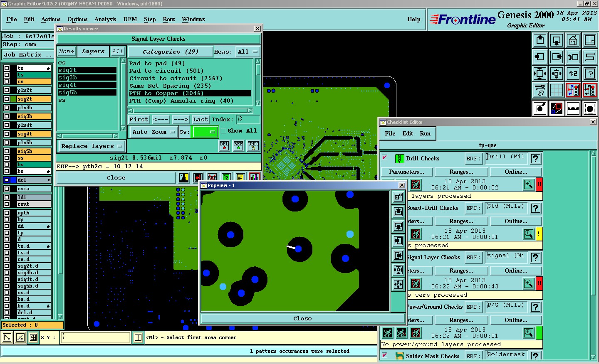Click the DEL red dot icon
The width and height of the screenshot is (599, 364).
[x=224, y=146]
